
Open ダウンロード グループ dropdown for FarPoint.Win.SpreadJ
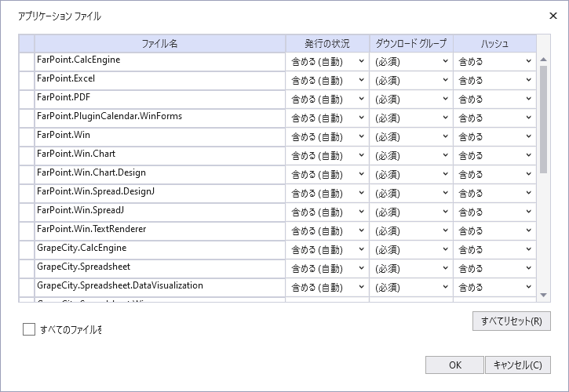410,212
